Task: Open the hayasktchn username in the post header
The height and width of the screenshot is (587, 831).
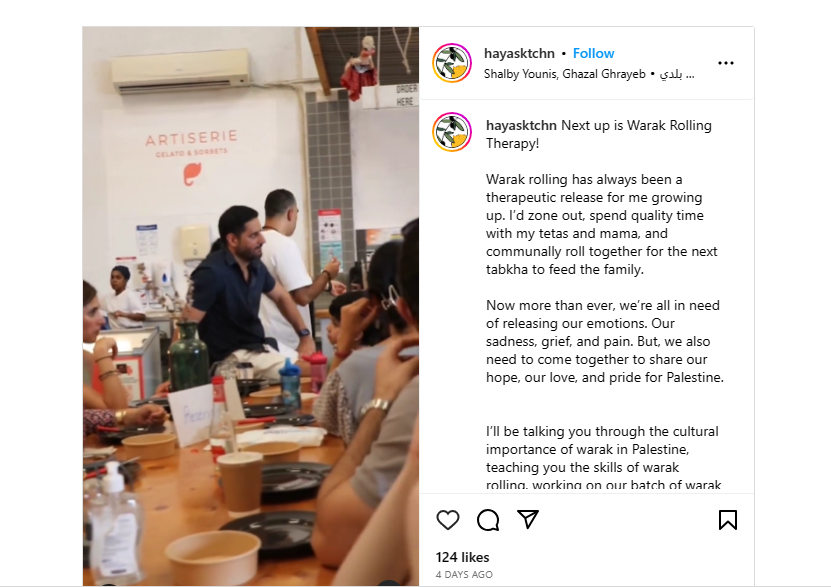Action: tap(519, 54)
